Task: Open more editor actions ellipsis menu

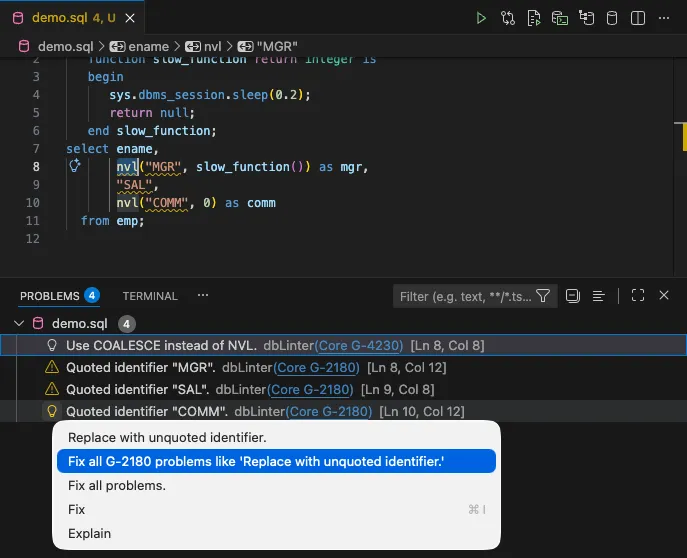Action: (665, 18)
